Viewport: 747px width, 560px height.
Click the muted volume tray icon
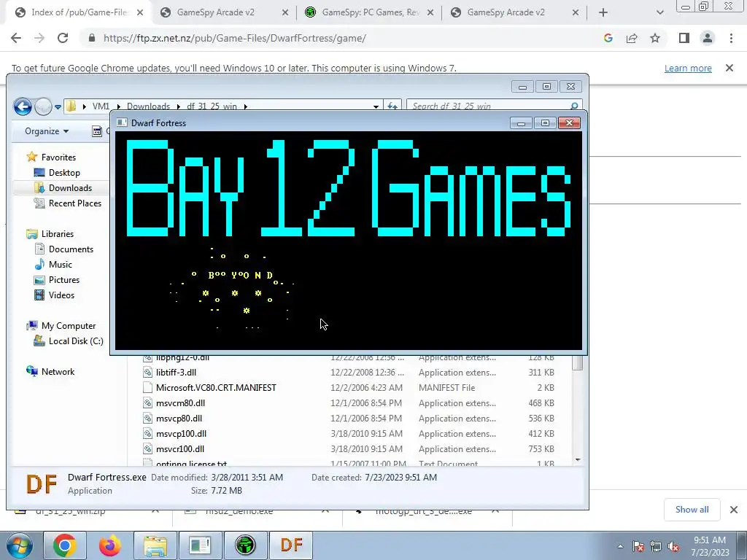point(673,547)
